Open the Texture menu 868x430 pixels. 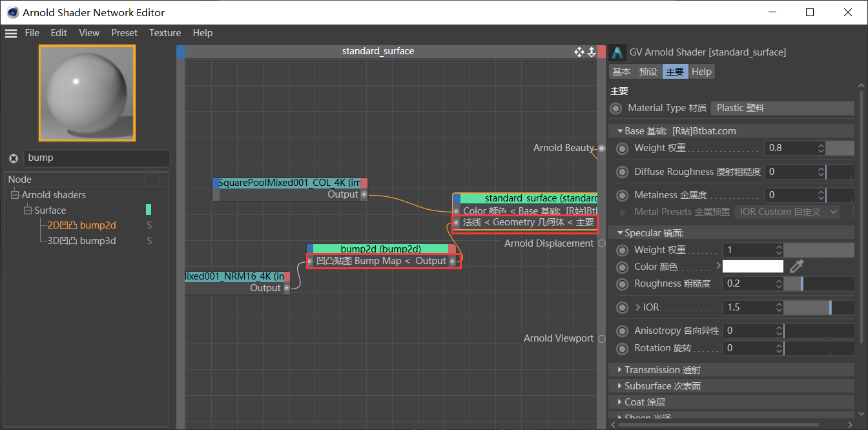[x=165, y=33]
